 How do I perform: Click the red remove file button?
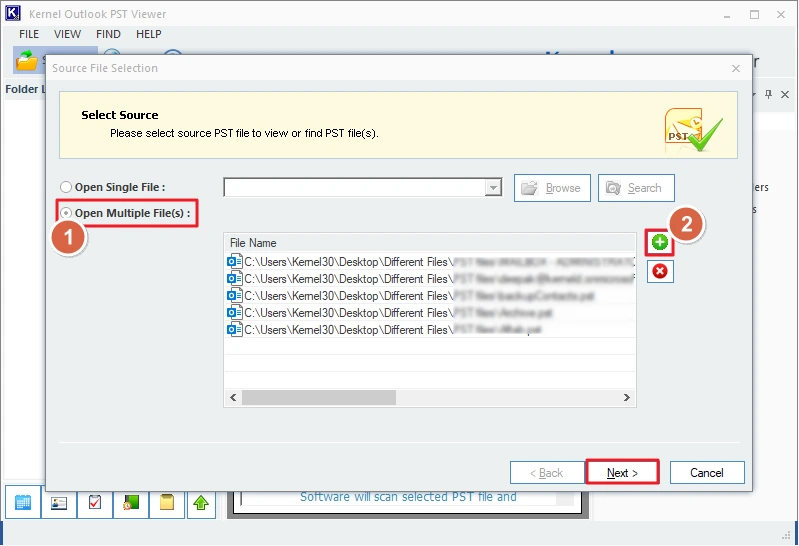(x=660, y=271)
